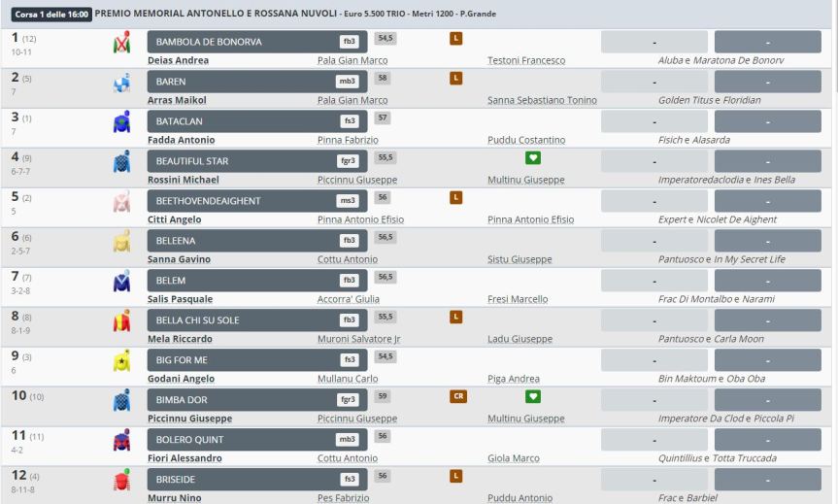Select the Belem horse name bar
The height and width of the screenshot is (504, 838).
coord(257,280)
